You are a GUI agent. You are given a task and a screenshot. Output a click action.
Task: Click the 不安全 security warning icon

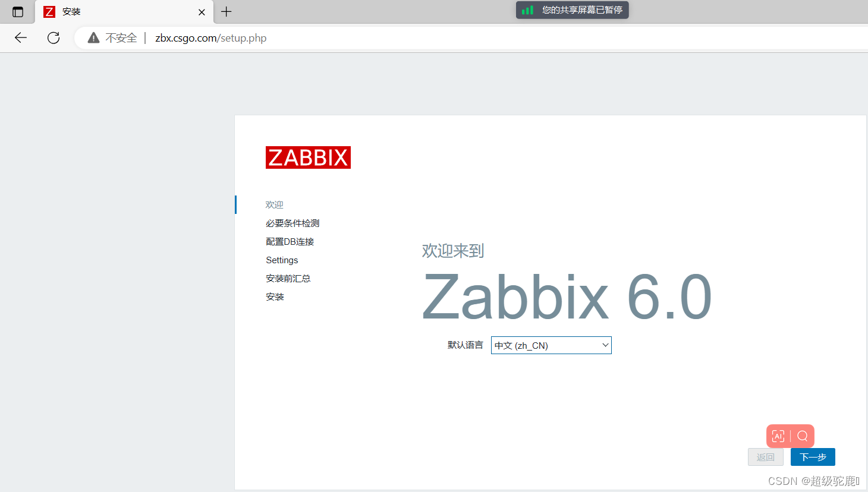point(93,38)
